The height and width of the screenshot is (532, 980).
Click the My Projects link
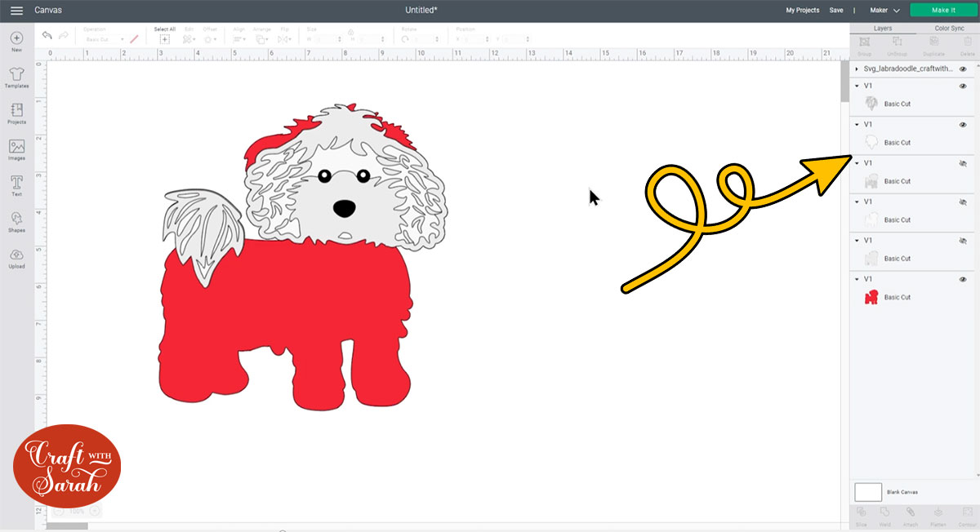point(803,11)
